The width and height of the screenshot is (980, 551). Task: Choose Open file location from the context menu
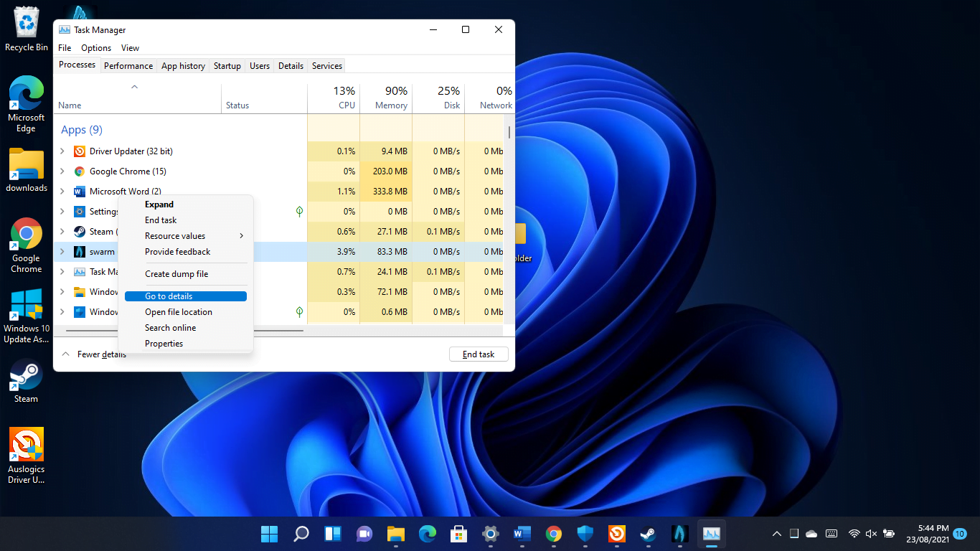pyautogui.click(x=179, y=311)
